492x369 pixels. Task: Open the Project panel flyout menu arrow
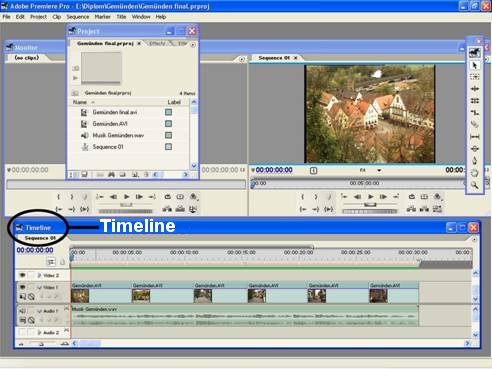(x=193, y=44)
